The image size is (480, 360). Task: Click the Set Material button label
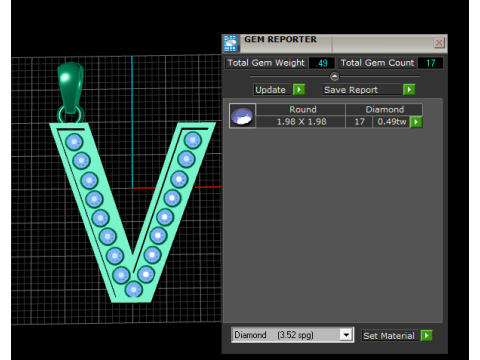pyautogui.click(x=389, y=336)
